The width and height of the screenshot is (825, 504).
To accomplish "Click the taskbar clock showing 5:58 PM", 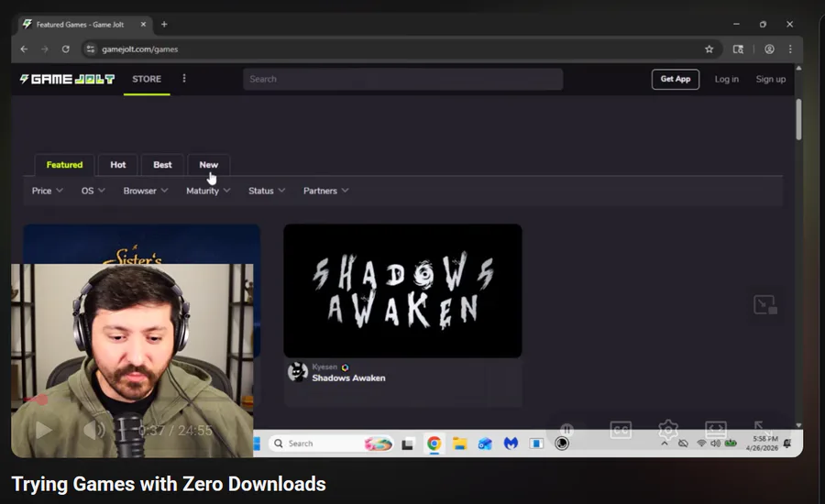I will pos(762,444).
